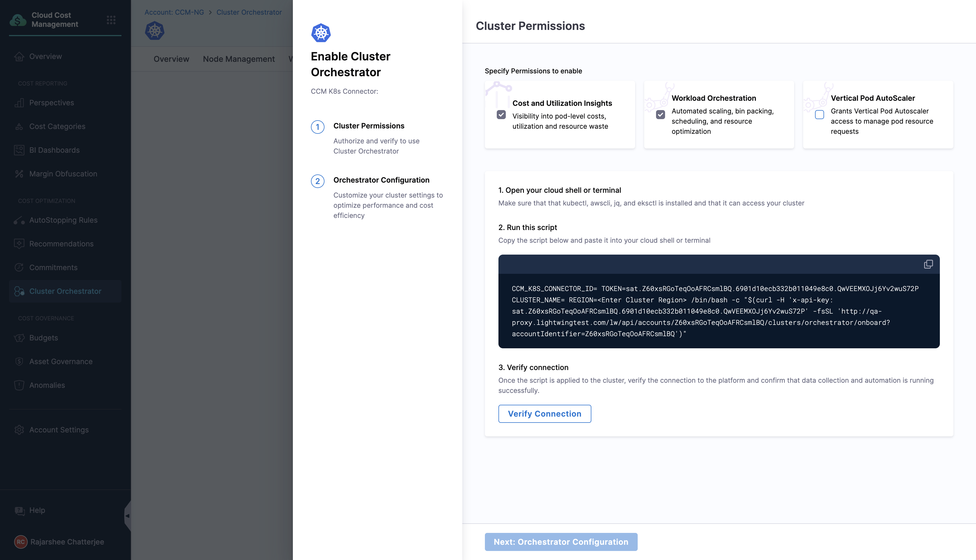Copy the script with copy icon
The height and width of the screenshot is (560, 976).
pos(928,264)
